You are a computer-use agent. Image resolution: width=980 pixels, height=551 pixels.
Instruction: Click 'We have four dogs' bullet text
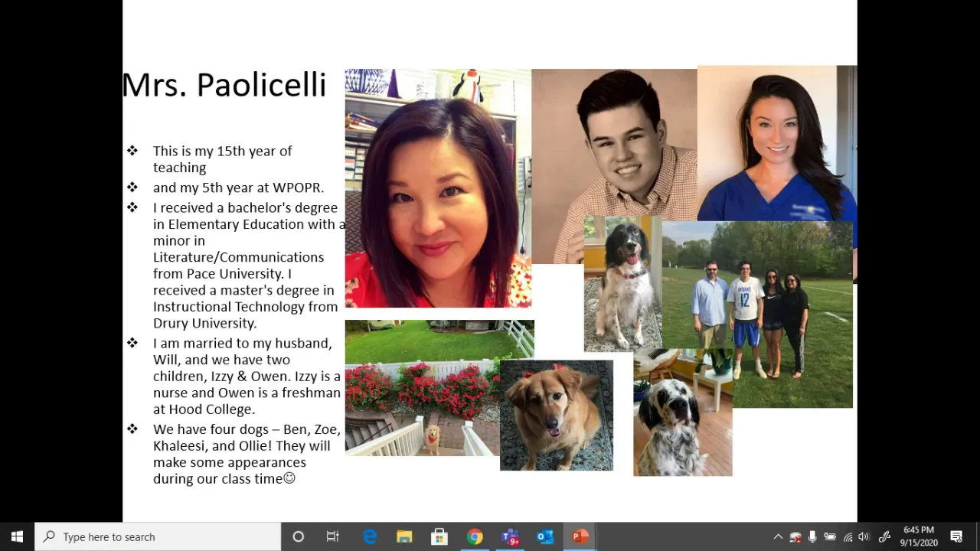click(x=247, y=454)
